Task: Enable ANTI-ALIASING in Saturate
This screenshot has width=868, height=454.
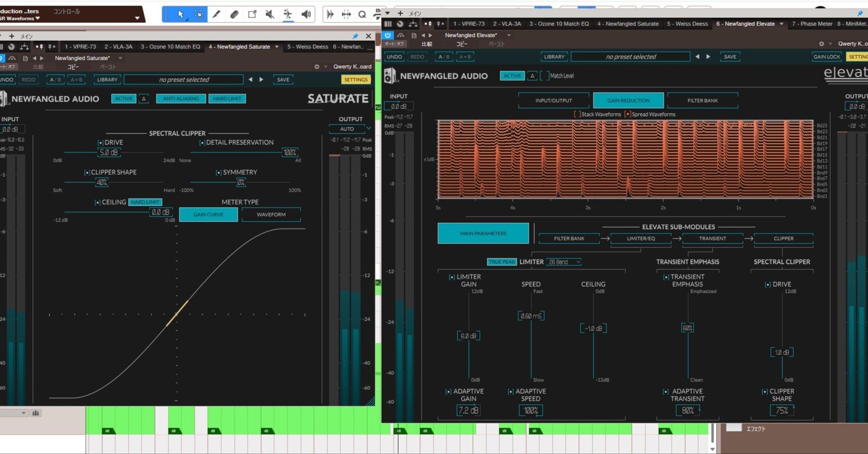Action: [180, 98]
